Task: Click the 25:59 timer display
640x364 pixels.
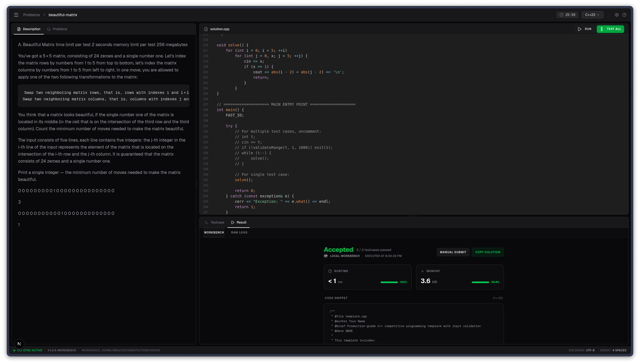Action: 567,15
